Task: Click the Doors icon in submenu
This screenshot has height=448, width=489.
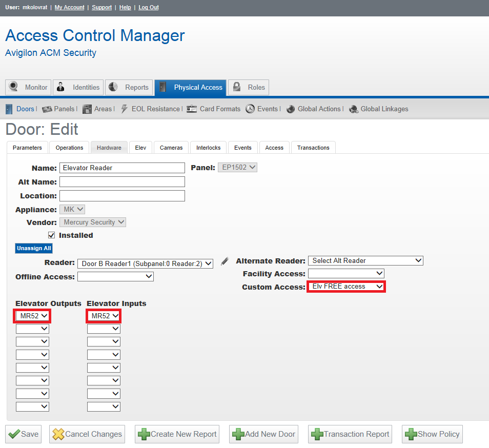Action: point(9,109)
